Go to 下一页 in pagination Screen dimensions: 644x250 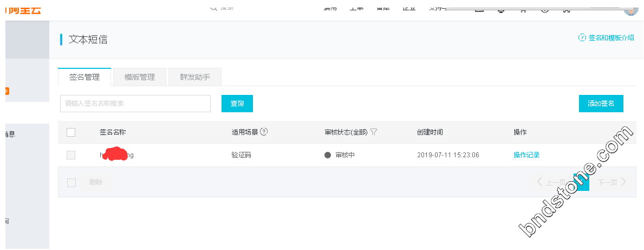(x=612, y=182)
